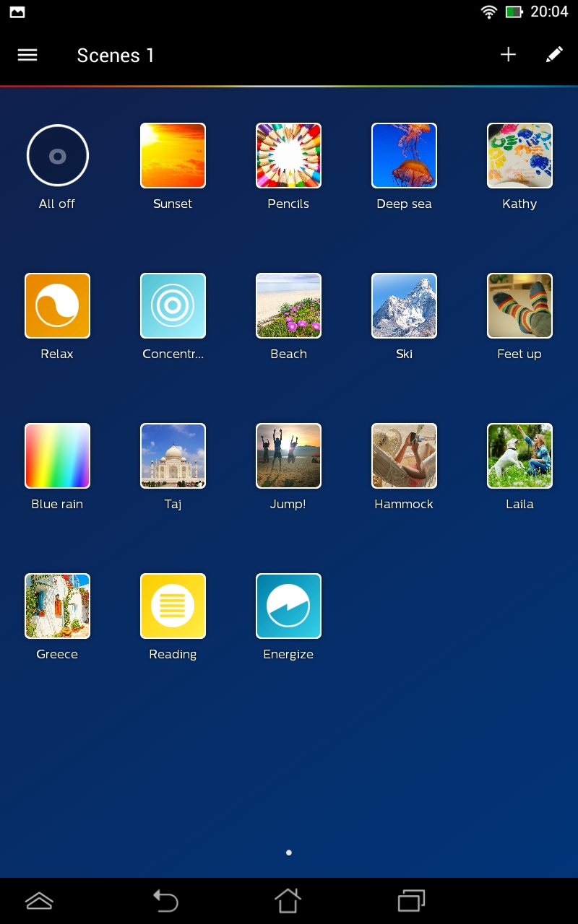Tap the 20:04 clock
578x924 pixels.
click(x=549, y=12)
